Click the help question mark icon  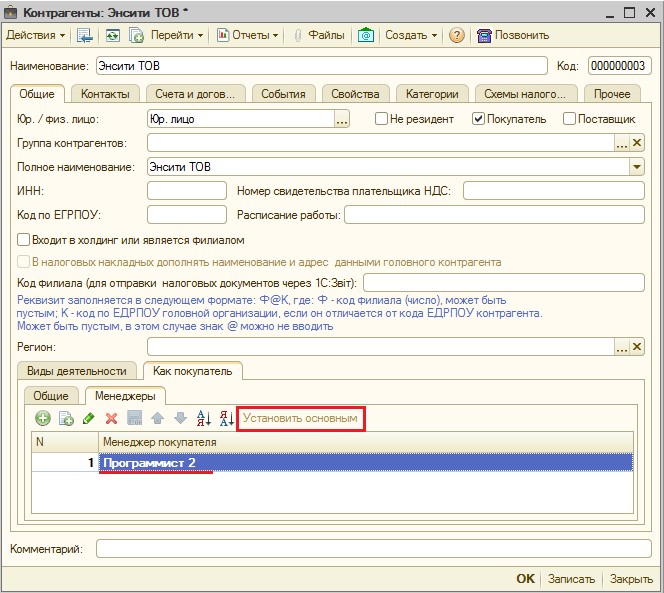[x=456, y=35]
